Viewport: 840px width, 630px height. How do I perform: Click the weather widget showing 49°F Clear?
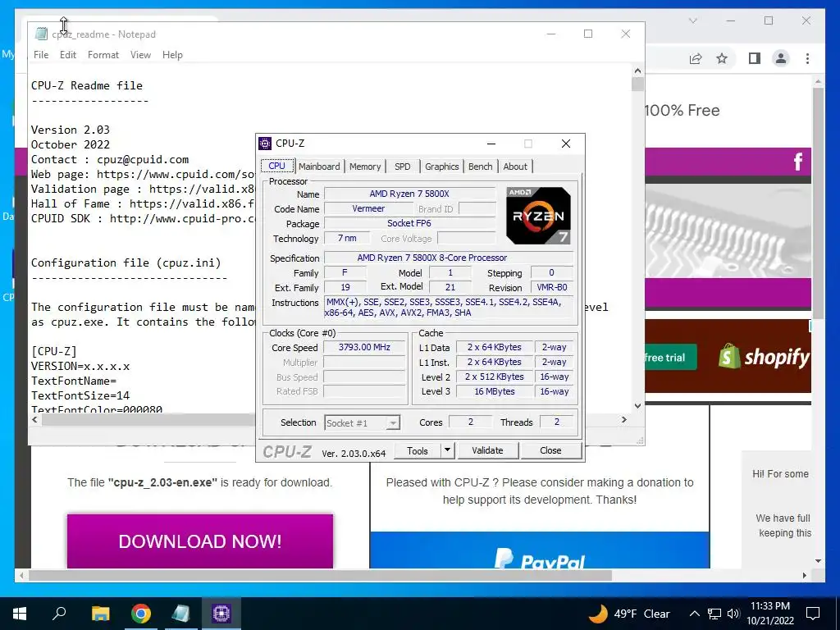coord(629,614)
